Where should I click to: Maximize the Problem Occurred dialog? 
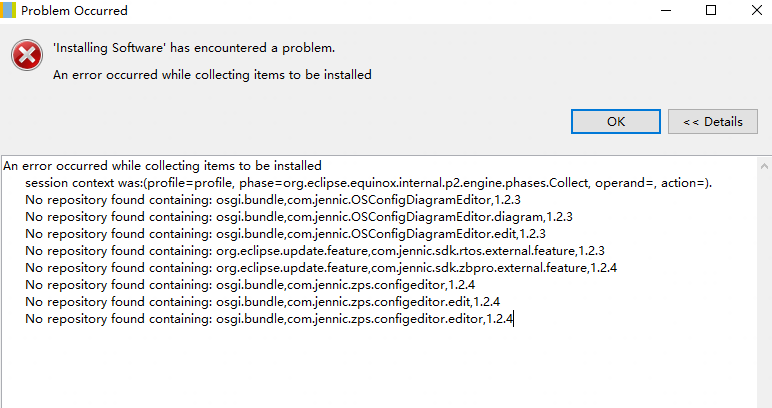711,10
